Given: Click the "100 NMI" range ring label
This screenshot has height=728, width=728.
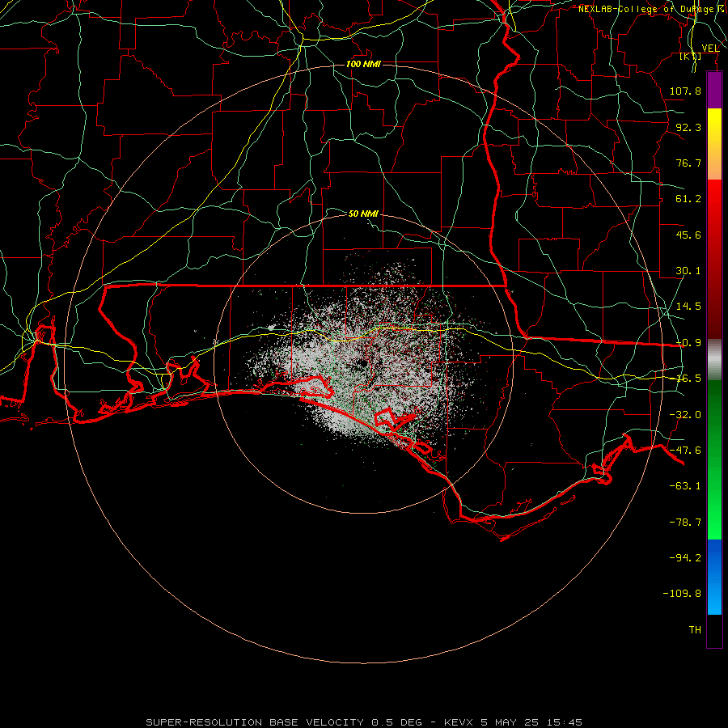Looking at the screenshot, I should (363, 64).
